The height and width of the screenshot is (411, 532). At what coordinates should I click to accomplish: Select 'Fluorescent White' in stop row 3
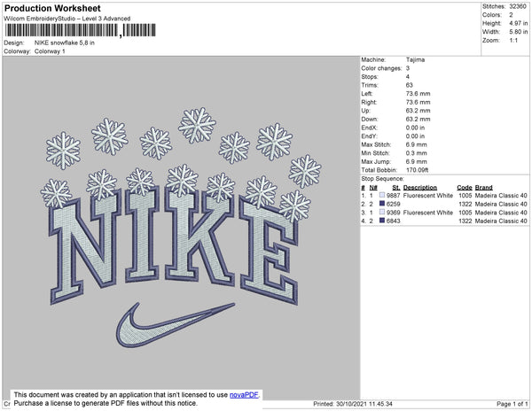coord(428,213)
